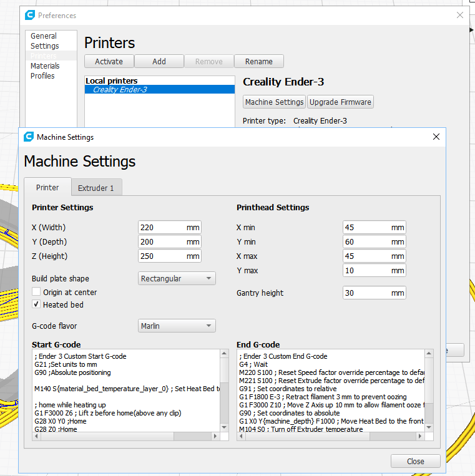Click the Rename printer button
Image resolution: width=475 pixels, height=476 pixels.
pyautogui.click(x=259, y=61)
